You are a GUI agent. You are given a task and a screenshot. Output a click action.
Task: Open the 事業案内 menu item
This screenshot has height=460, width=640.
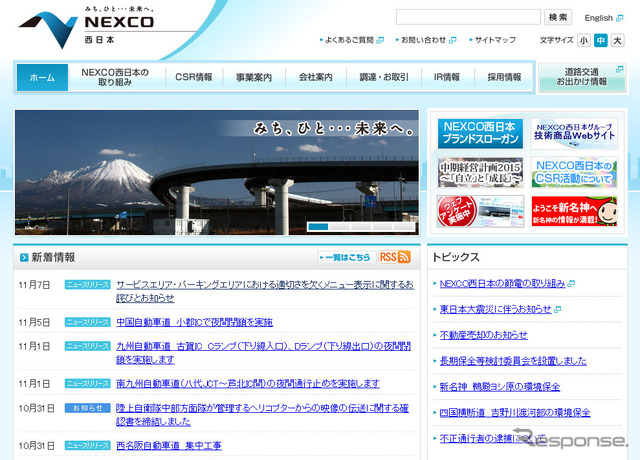[254, 77]
